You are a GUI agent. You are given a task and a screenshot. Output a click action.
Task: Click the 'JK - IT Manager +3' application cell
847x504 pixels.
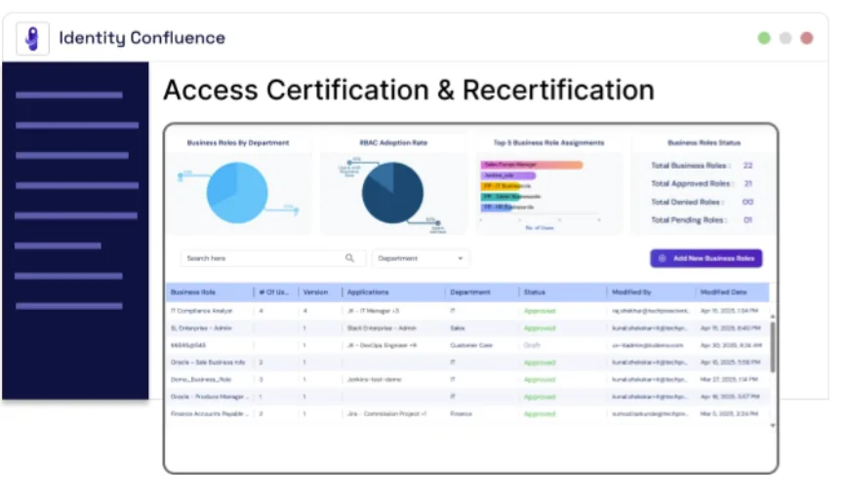pos(374,311)
